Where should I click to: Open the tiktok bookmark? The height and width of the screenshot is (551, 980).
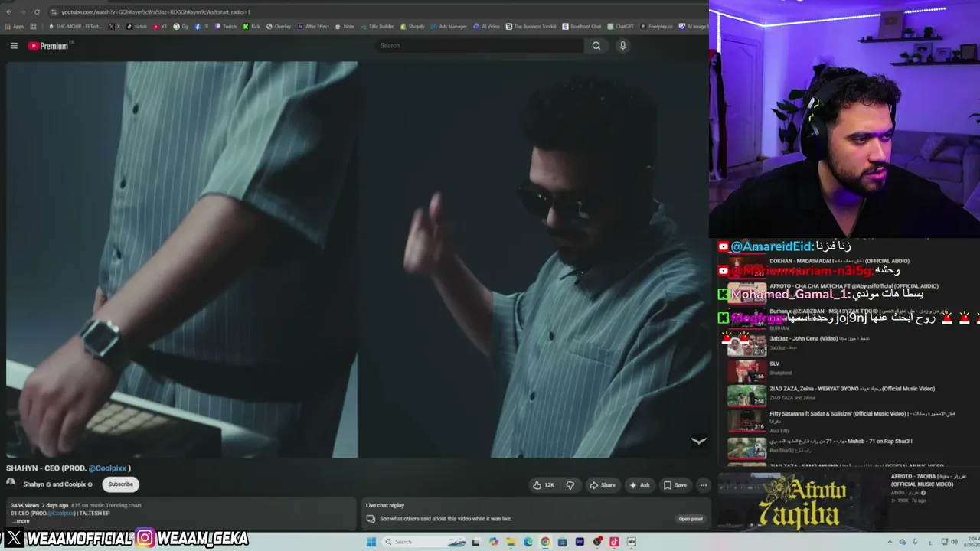136,27
